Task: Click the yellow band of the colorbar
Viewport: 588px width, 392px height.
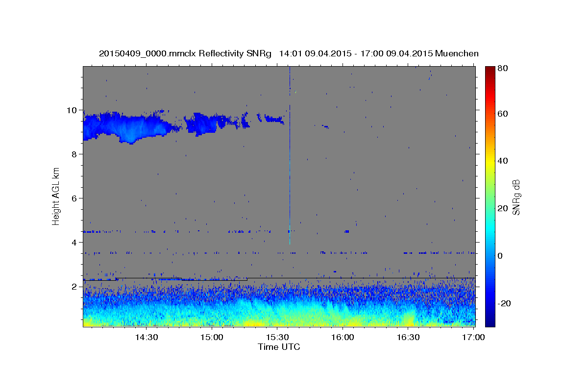Action: coord(490,162)
